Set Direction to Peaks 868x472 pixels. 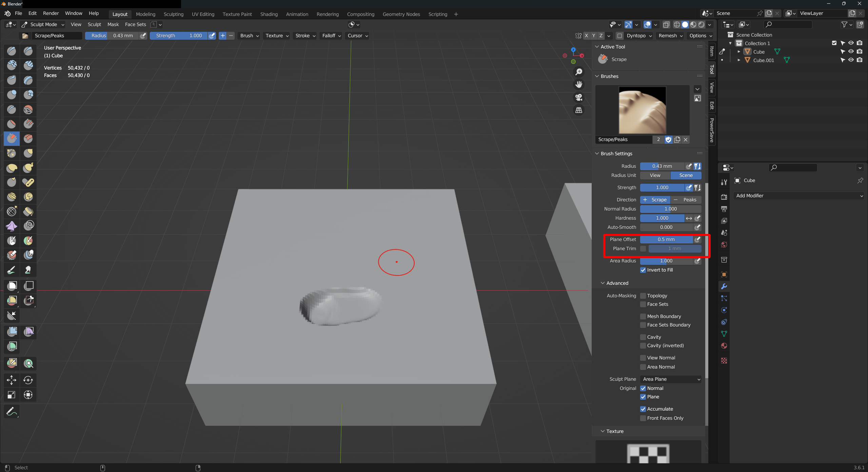tap(686, 200)
